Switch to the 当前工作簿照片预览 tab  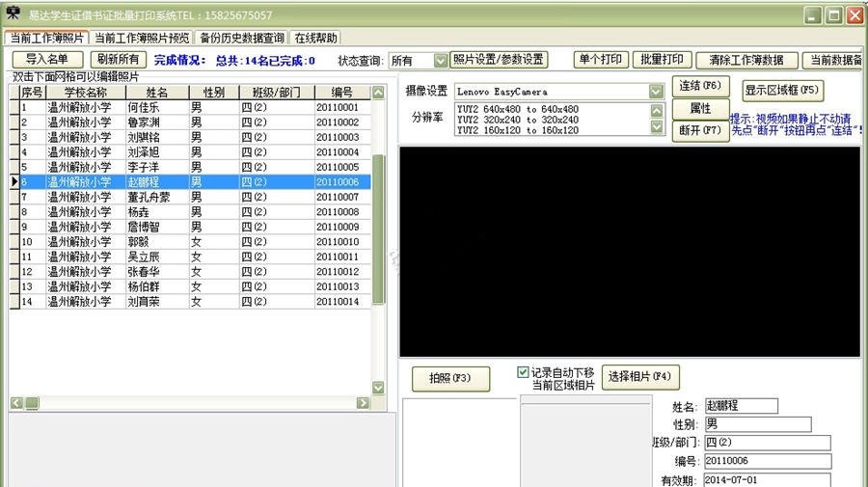tap(142, 39)
